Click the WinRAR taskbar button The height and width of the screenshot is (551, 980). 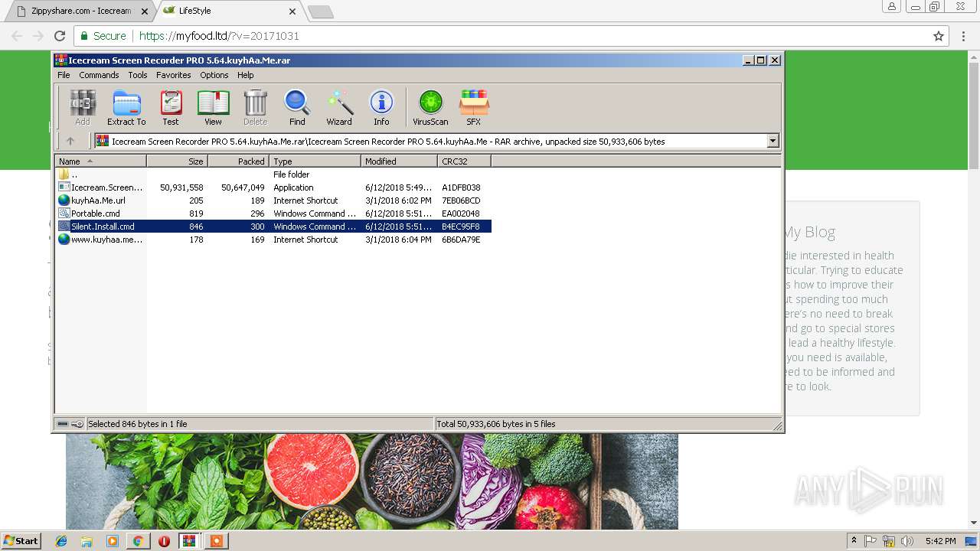(x=190, y=541)
